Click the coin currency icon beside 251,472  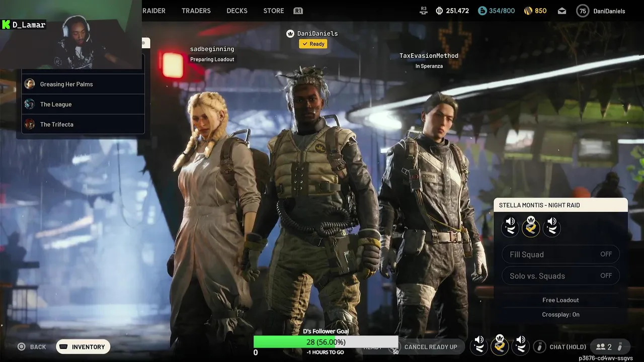coord(439,11)
